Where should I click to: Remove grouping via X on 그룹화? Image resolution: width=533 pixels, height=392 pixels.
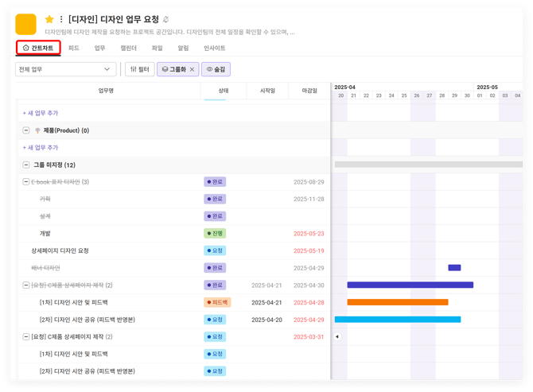[x=192, y=70]
